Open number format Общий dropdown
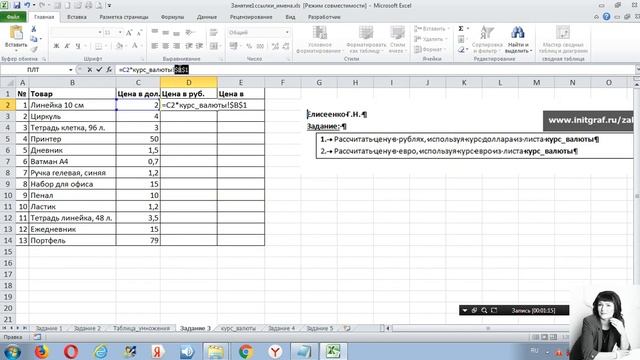 (x=287, y=32)
